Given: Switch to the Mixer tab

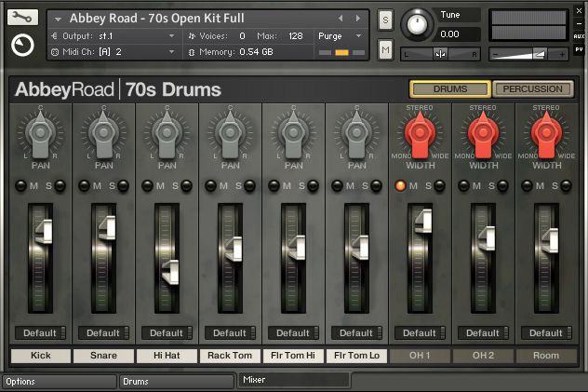Looking at the screenshot, I should 295,380.
